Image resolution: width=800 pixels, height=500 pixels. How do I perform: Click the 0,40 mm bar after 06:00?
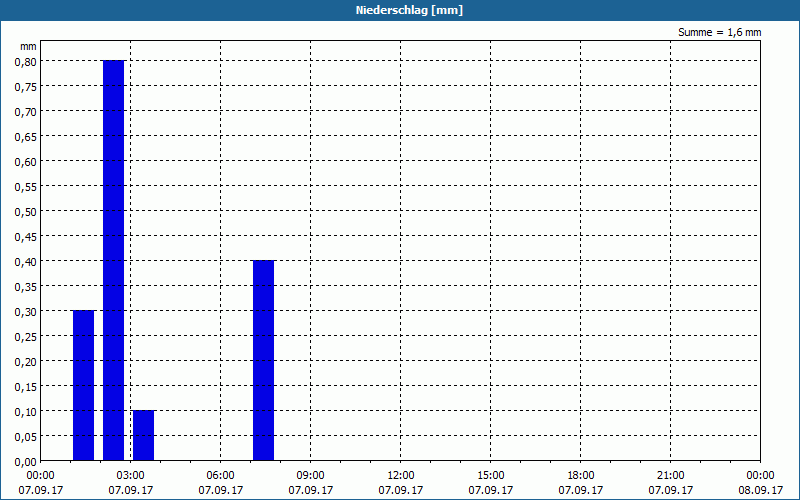point(263,360)
